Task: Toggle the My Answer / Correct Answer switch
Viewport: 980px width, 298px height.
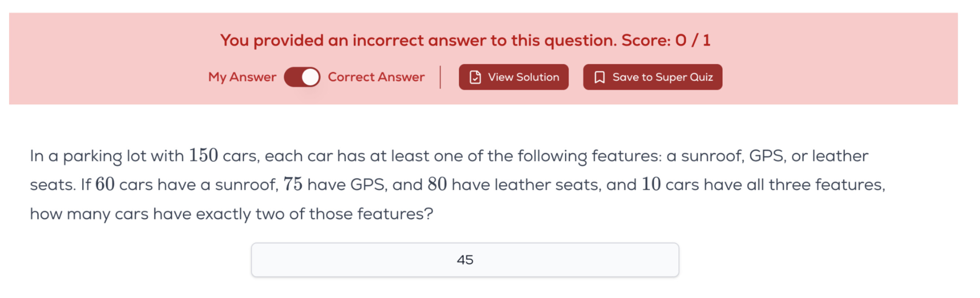Action: [x=302, y=77]
